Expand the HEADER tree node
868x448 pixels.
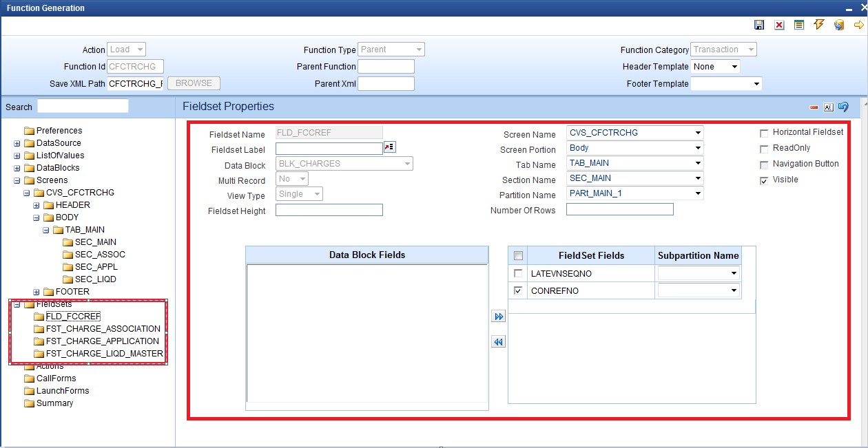[37, 205]
